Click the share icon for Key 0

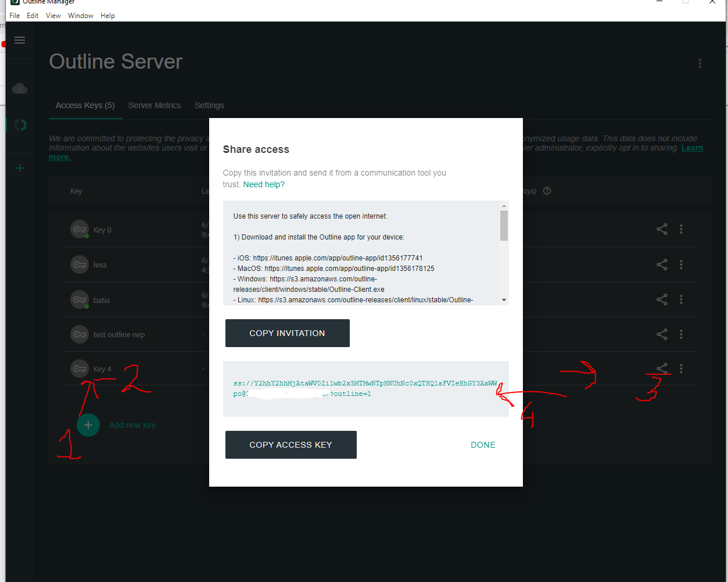coord(662,229)
